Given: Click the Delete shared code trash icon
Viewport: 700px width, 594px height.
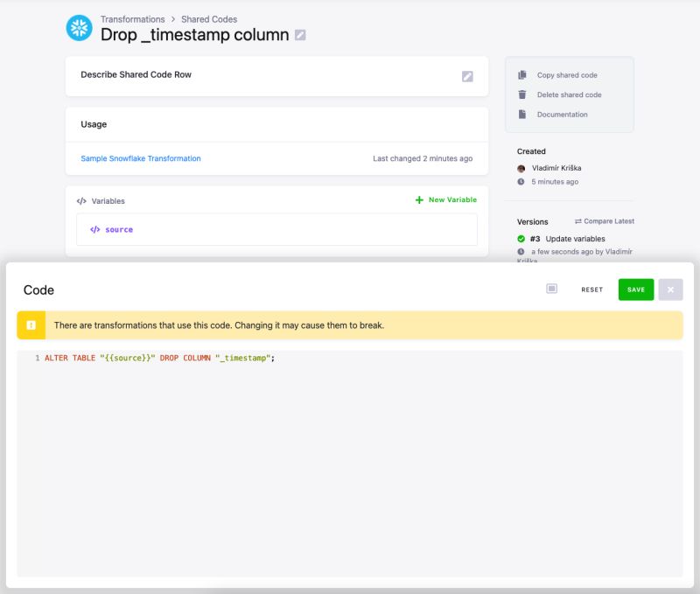Looking at the screenshot, I should (x=521, y=94).
